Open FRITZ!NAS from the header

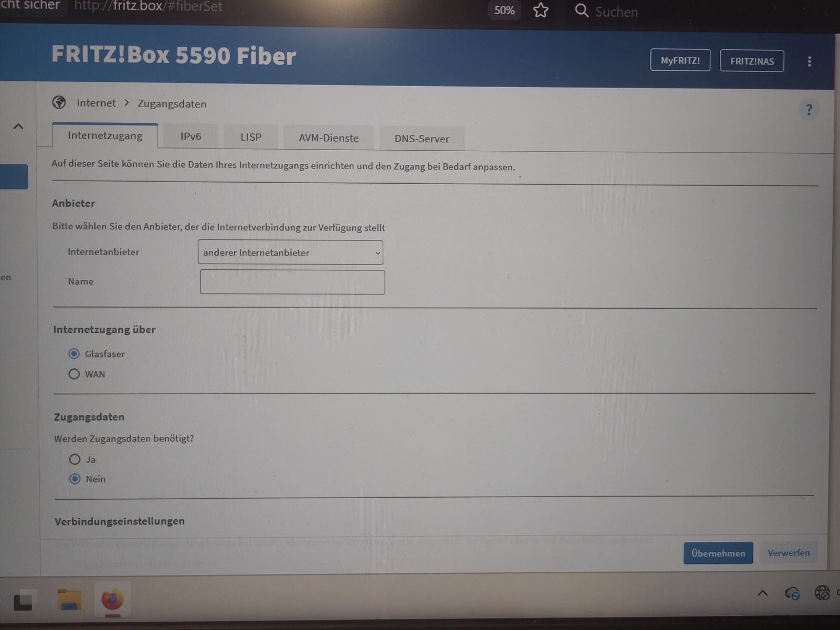point(752,61)
